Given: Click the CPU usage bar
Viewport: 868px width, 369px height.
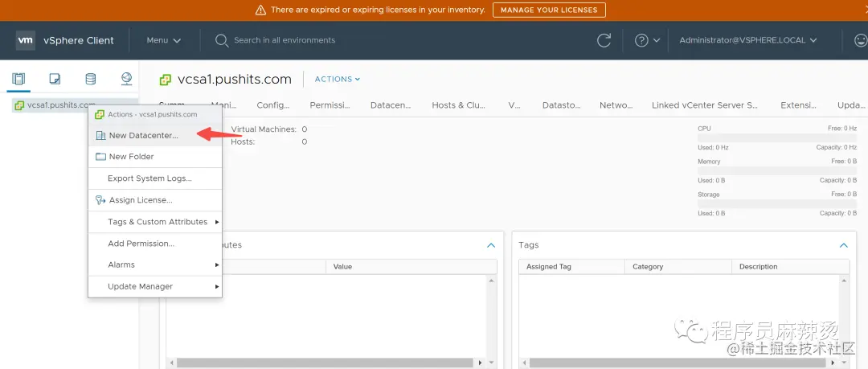Looking at the screenshot, I should [777, 137].
